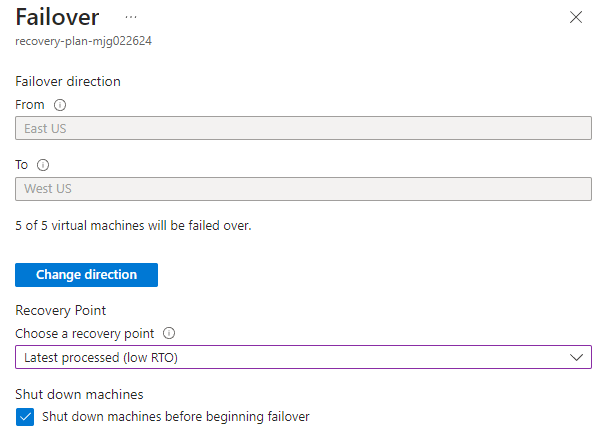This screenshot has height=436, width=606.
Task: Show info icon beside Choose a recovery point
Action: [x=169, y=333]
